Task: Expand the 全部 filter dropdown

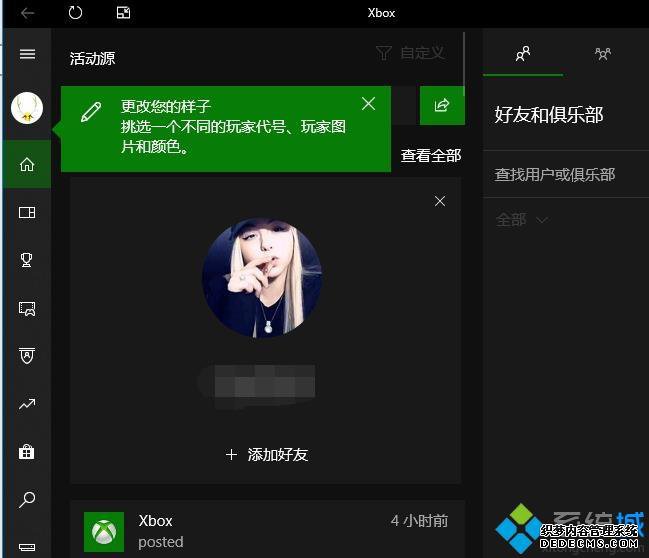Action: pos(522,220)
